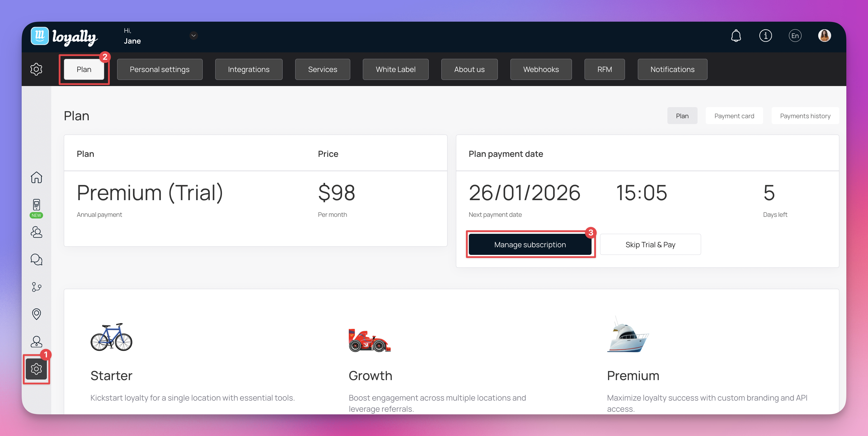Open the Payments history sub-tab
Screen dimensions: 868x436
point(805,116)
